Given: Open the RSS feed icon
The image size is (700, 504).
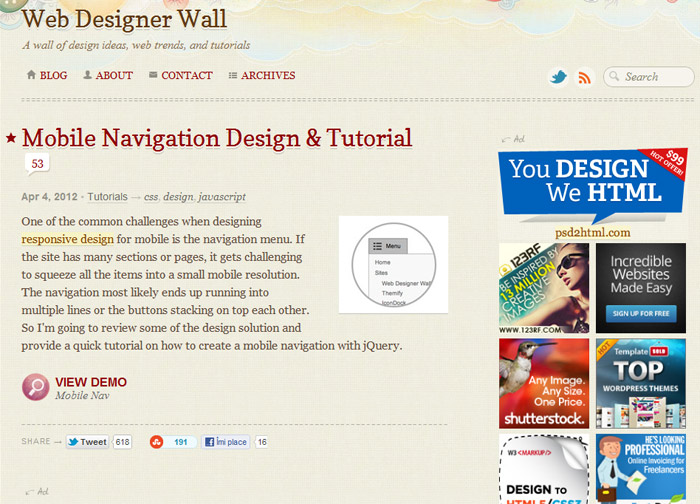Looking at the screenshot, I should pyautogui.click(x=584, y=78).
